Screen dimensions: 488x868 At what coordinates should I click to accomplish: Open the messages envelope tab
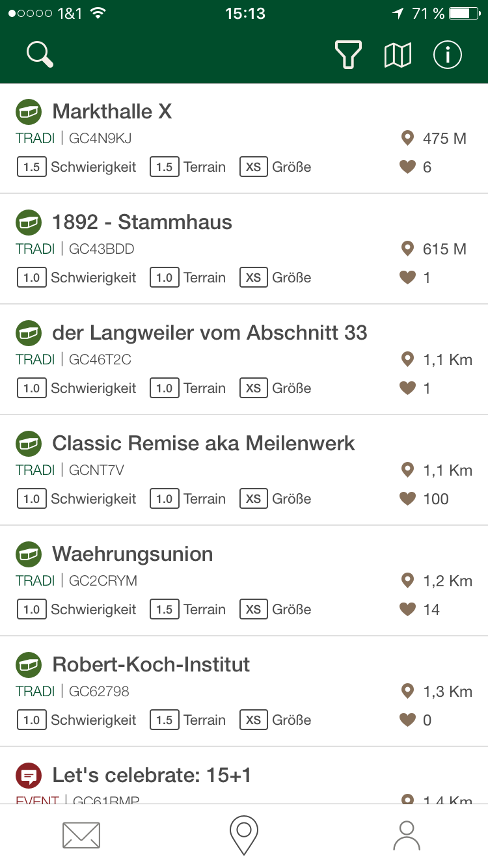pyautogui.click(x=81, y=835)
